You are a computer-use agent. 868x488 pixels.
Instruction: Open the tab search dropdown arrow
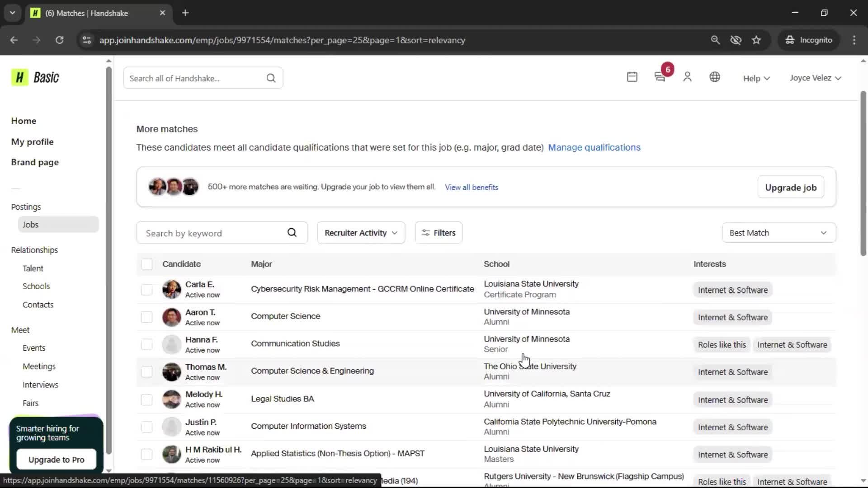tap(13, 13)
